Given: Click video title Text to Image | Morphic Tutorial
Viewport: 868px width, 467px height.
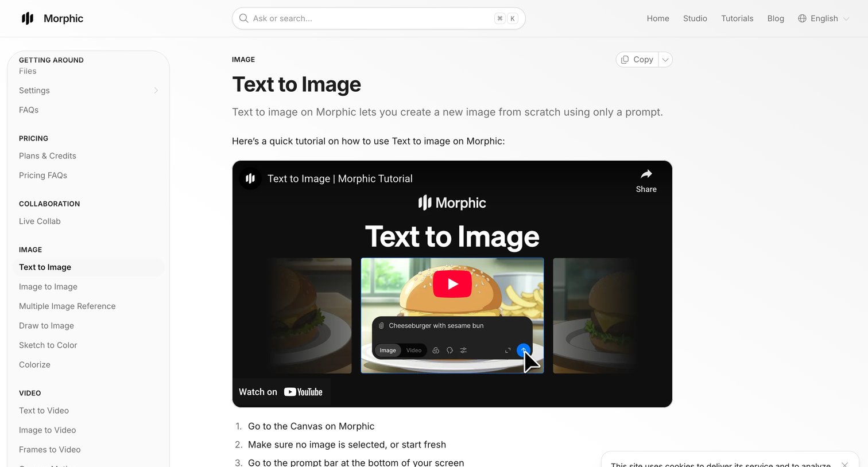Looking at the screenshot, I should click(340, 178).
